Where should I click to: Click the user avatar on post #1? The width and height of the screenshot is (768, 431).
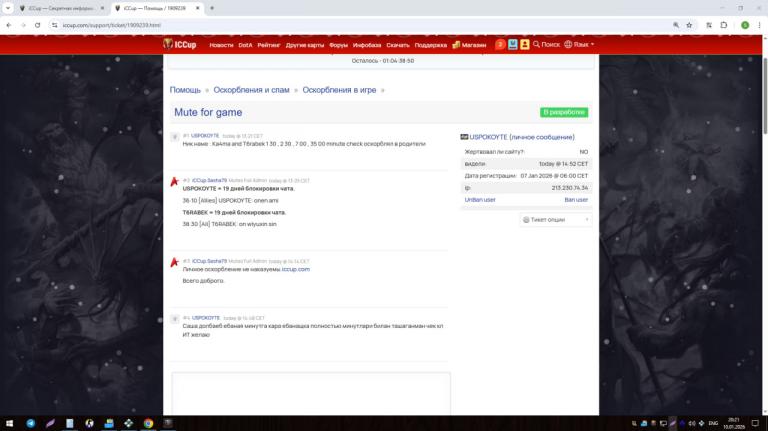point(174,137)
